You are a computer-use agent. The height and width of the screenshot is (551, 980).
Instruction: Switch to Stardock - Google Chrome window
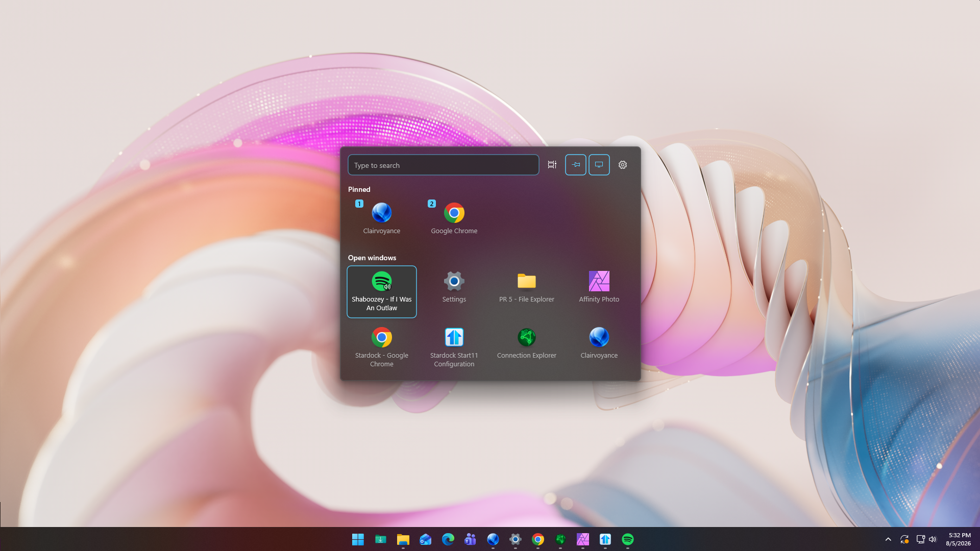382,348
